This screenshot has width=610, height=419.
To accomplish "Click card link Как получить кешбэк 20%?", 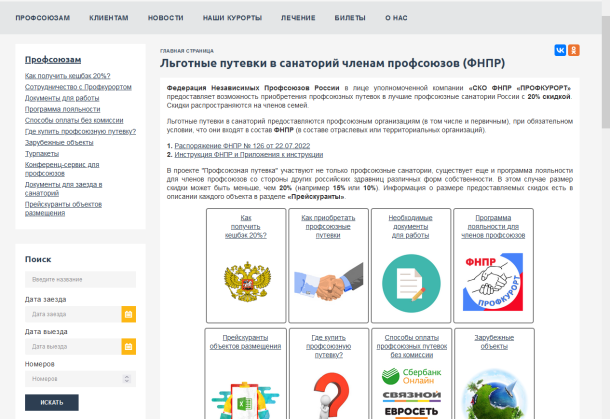I will tap(246, 226).
